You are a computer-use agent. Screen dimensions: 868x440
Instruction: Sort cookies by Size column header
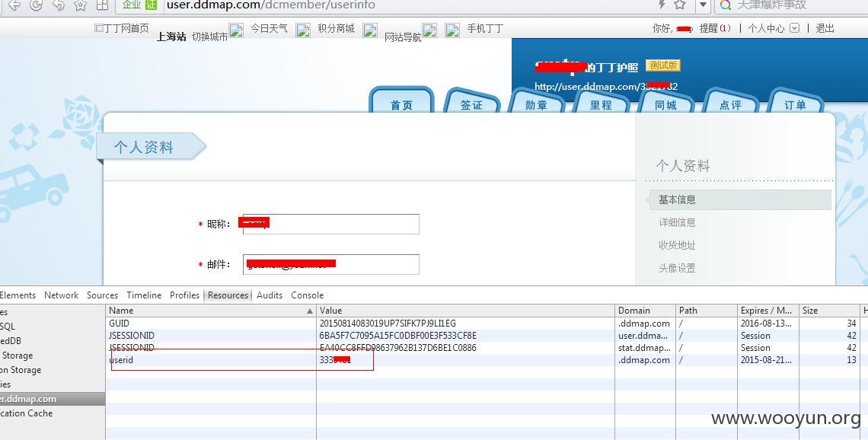point(828,311)
